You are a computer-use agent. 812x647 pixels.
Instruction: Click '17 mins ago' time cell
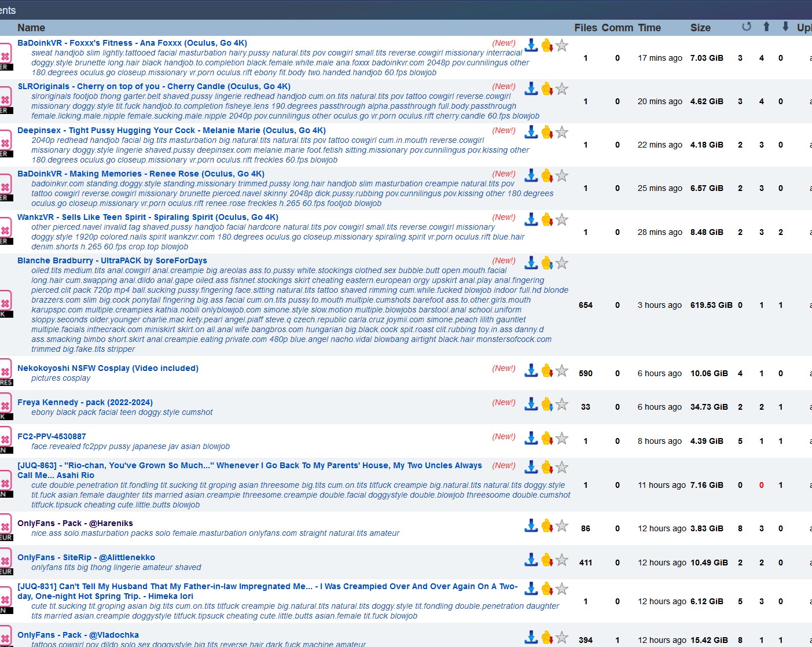point(660,58)
